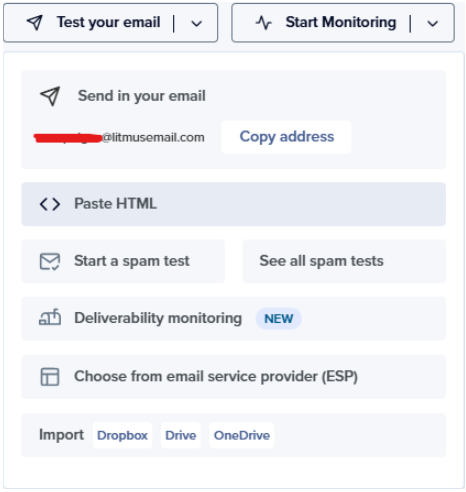
Task: Click the layout icon for email service provider
Action: (x=50, y=377)
